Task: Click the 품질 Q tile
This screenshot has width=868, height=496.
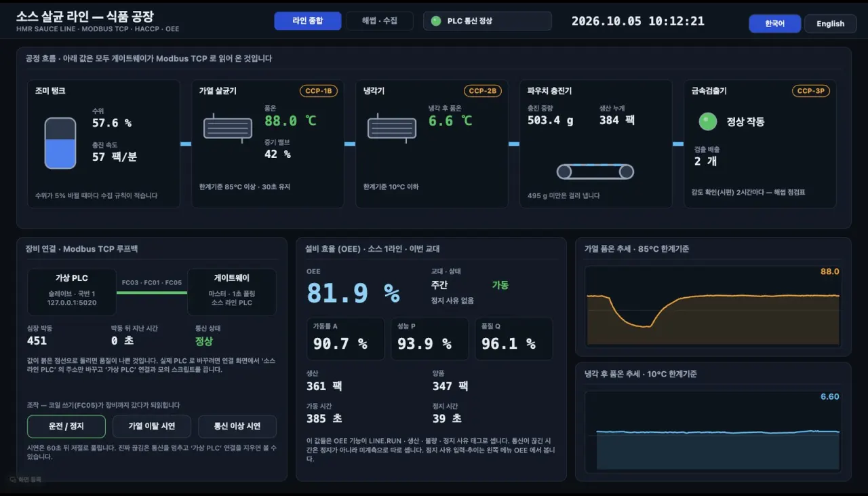Action: point(513,339)
